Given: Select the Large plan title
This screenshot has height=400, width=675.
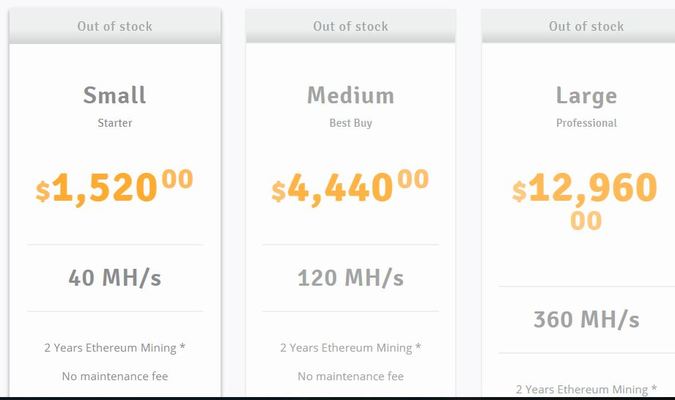Looking at the screenshot, I should tap(586, 96).
